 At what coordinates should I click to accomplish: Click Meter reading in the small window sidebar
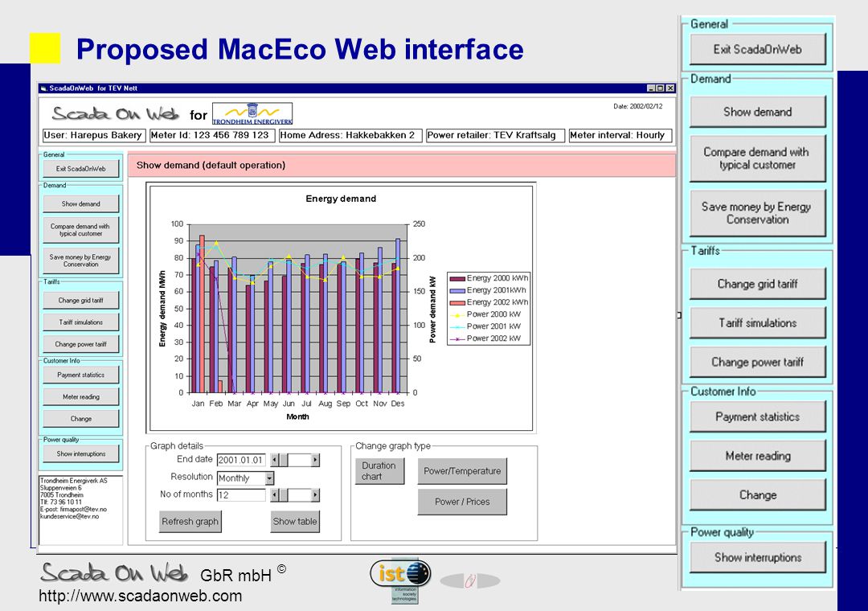click(x=81, y=396)
